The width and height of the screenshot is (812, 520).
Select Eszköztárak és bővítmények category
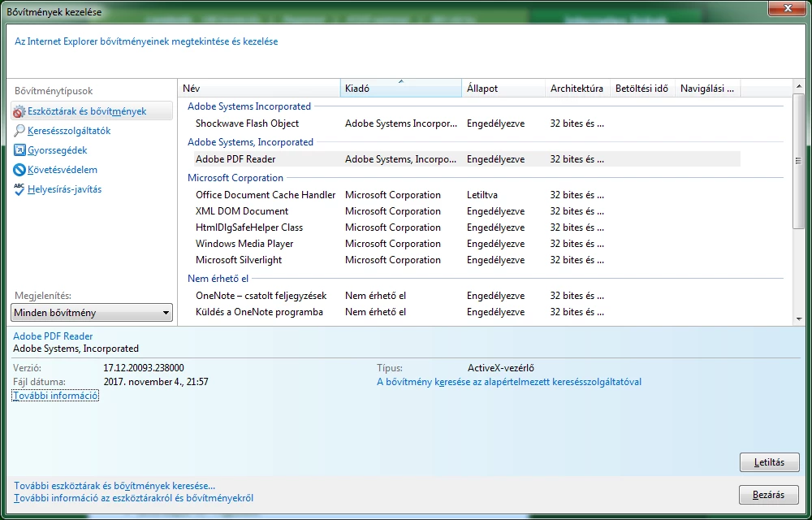pyautogui.click(x=92, y=110)
